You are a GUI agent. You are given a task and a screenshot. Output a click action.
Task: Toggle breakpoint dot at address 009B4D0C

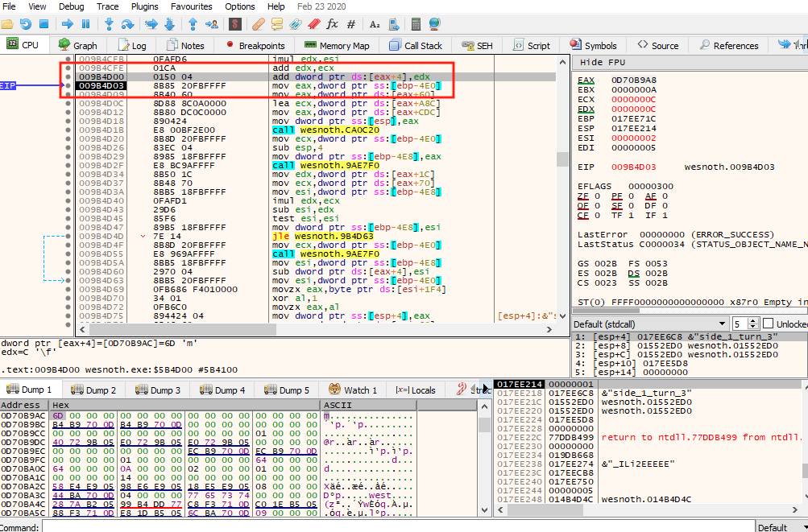point(68,103)
